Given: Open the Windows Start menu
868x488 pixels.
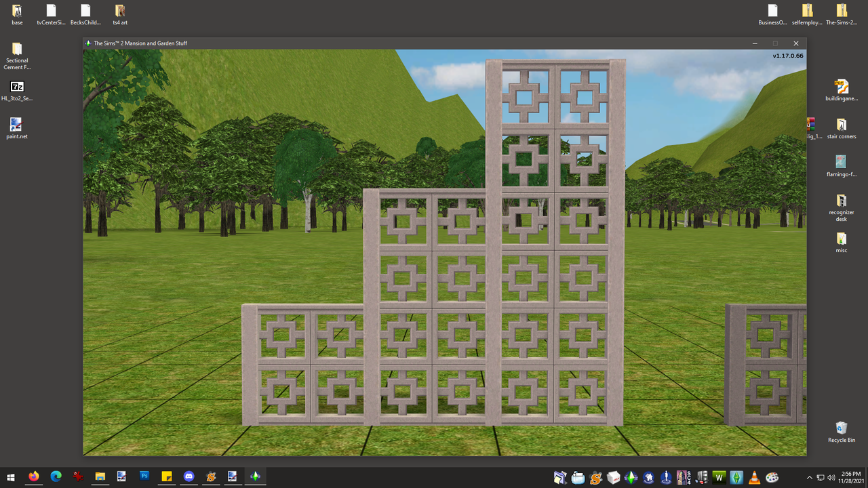Looking at the screenshot, I should [11, 476].
